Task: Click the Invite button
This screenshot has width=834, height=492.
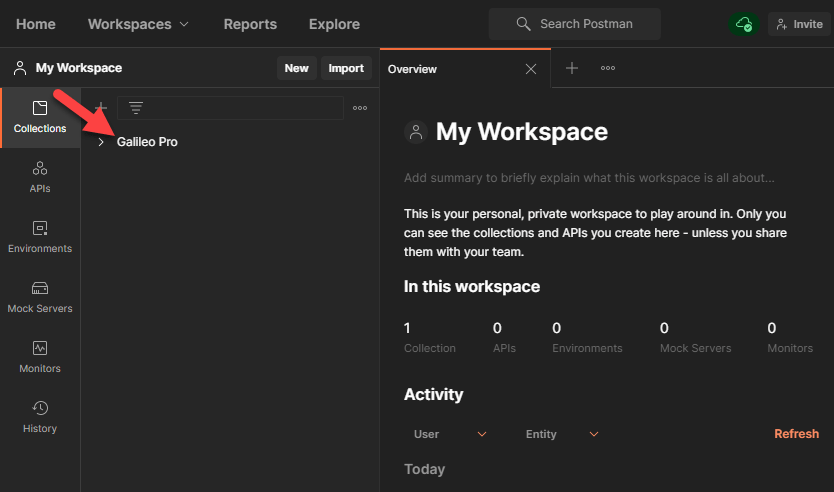Action: coord(799,24)
